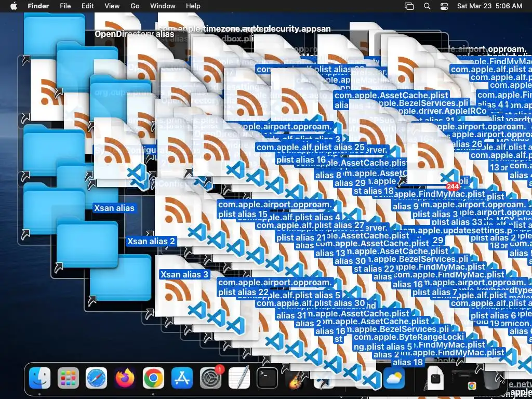The height and width of the screenshot is (399, 532).
Task: Select 'com.apple.airport.opproam. plist alias 15' label
Action: click(x=276, y=209)
